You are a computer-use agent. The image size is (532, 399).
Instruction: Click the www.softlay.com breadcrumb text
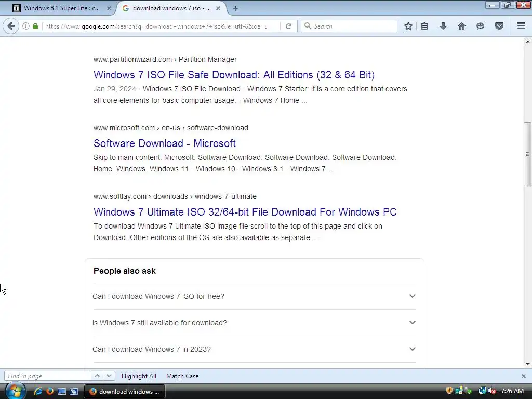120,196
